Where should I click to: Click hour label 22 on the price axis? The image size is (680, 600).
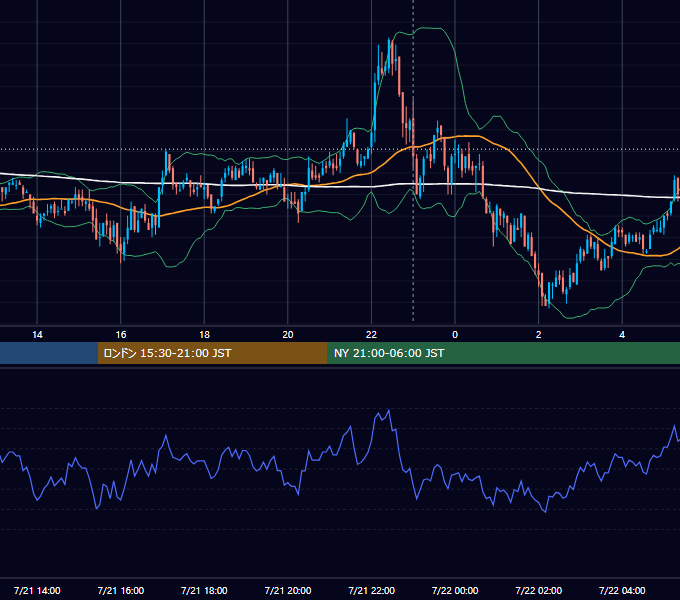[371, 335]
